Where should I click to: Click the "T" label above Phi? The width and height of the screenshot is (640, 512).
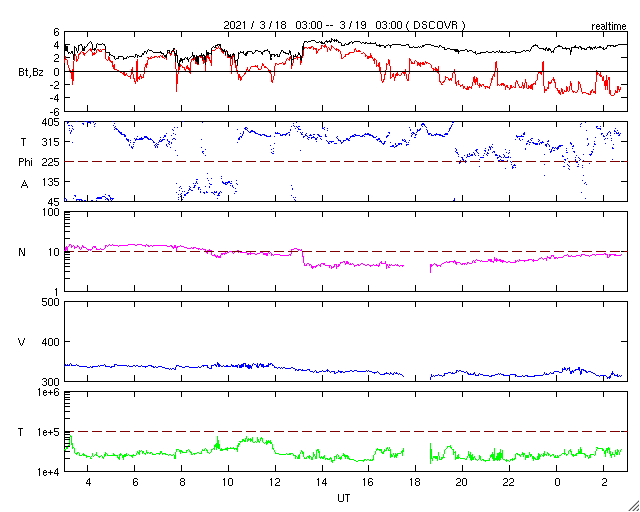click(x=24, y=142)
